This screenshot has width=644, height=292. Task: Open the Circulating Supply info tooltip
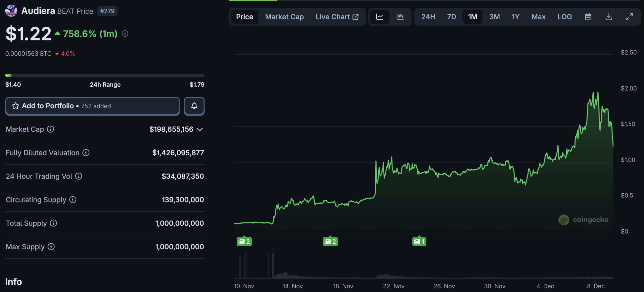click(73, 200)
